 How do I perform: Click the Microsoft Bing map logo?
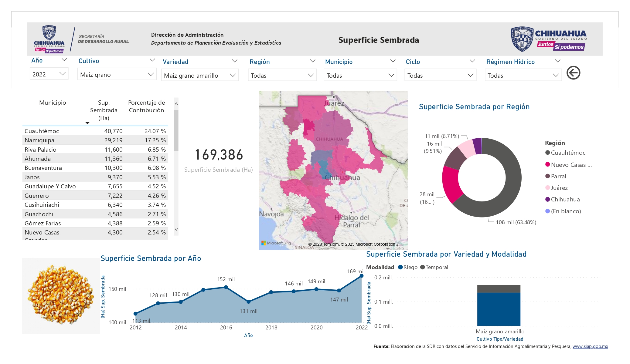click(276, 243)
